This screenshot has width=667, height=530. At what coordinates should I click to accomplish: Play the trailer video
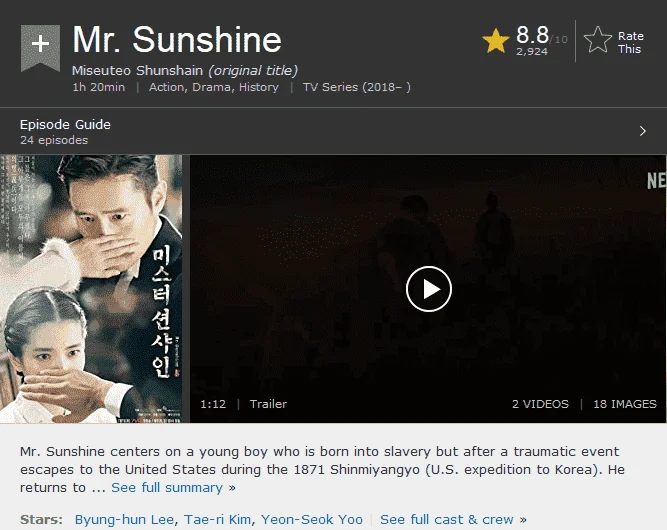click(x=429, y=289)
